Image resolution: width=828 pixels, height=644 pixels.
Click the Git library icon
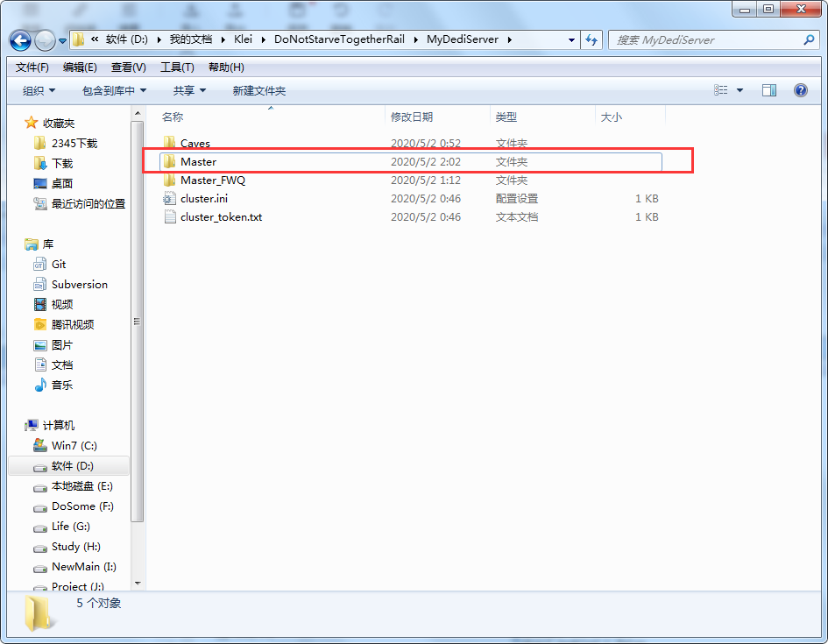40,264
